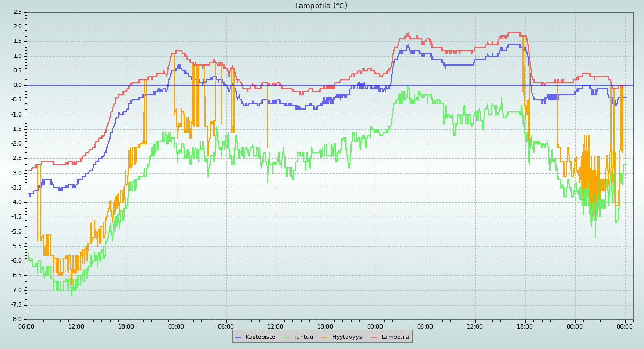Viewport: 644px width, 349px height.
Task: Click the rightmost 06:00 x-axis label
Action: pyautogui.click(x=625, y=326)
